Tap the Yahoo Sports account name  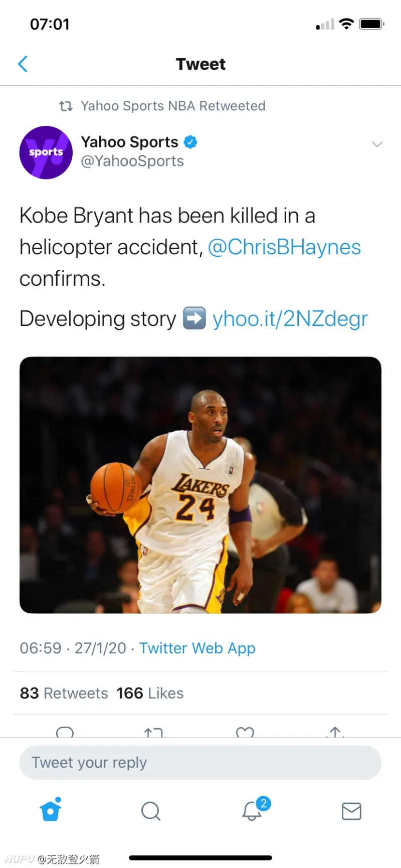[130, 142]
